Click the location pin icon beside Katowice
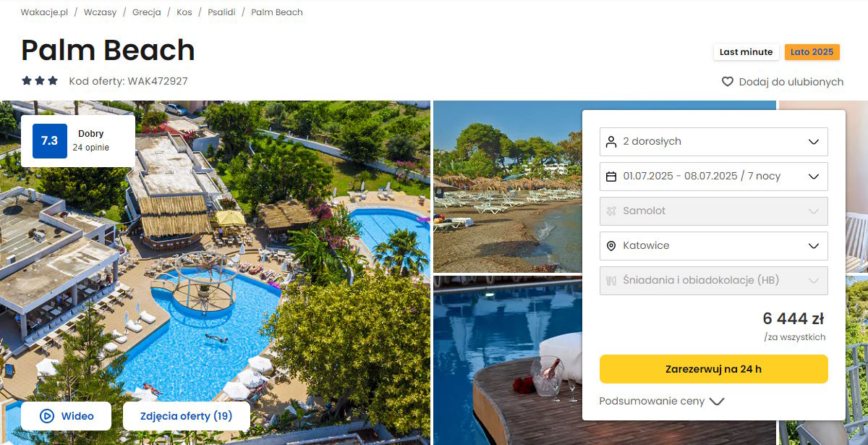This screenshot has height=445, width=868. [x=611, y=246]
